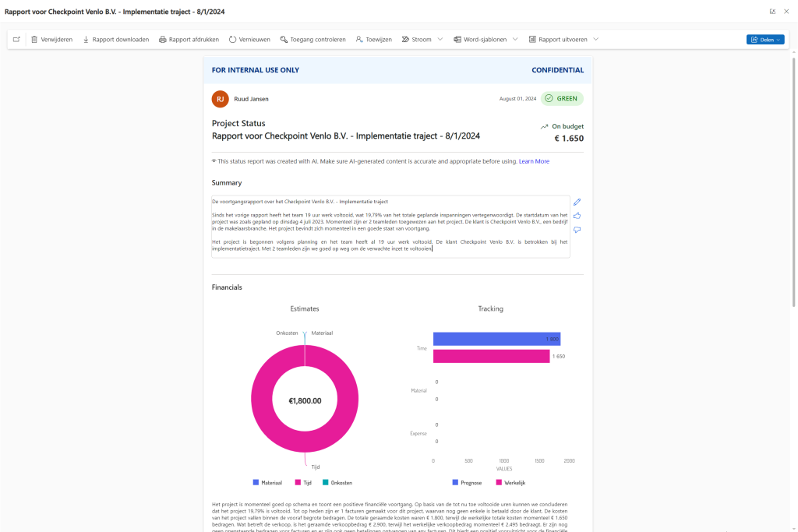Expand the window with the maximize icon
Screen dimensions: 798x532
click(772, 11)
